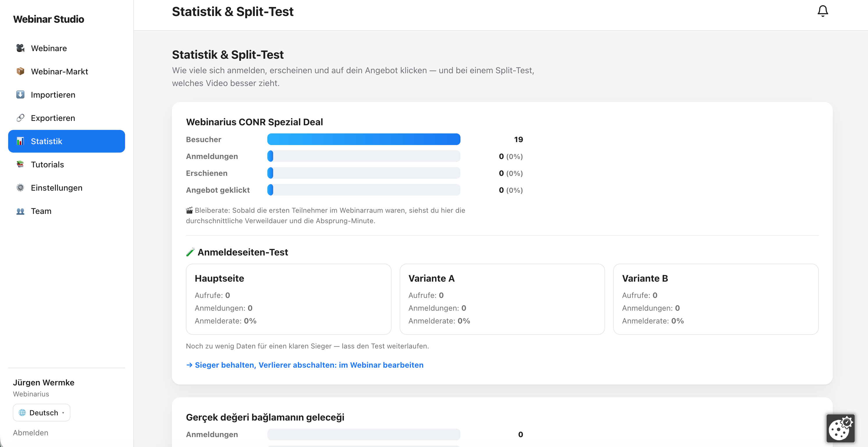The image size is (868, 447).
Task: Click the Erschienen value 0 (0%)
Action: (x=511, y=173)
